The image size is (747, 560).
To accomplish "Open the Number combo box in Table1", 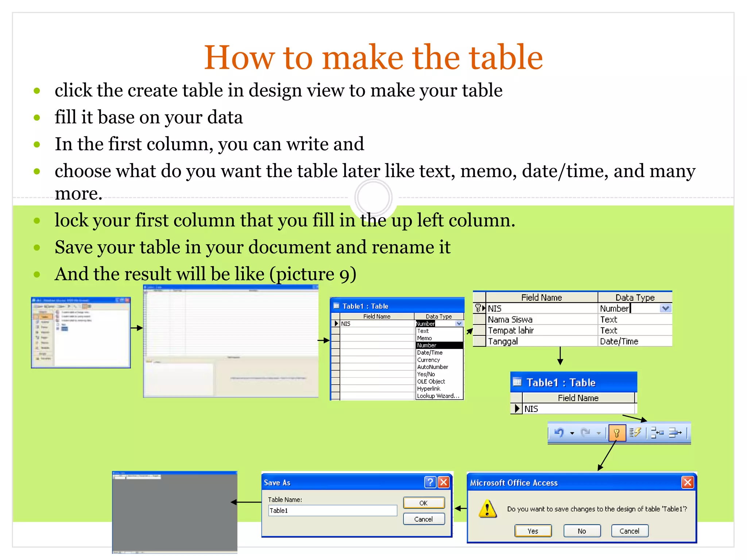I will 459,323.
